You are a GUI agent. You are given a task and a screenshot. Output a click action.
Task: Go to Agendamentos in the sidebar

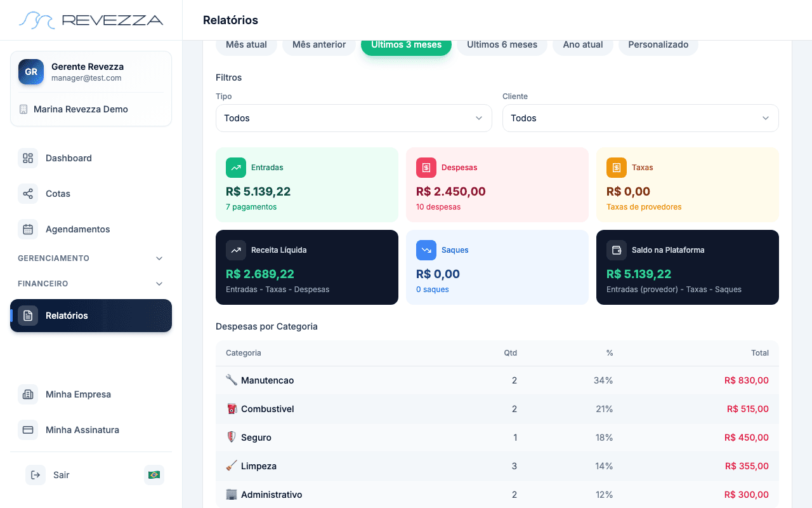click(x=91, y=229)
